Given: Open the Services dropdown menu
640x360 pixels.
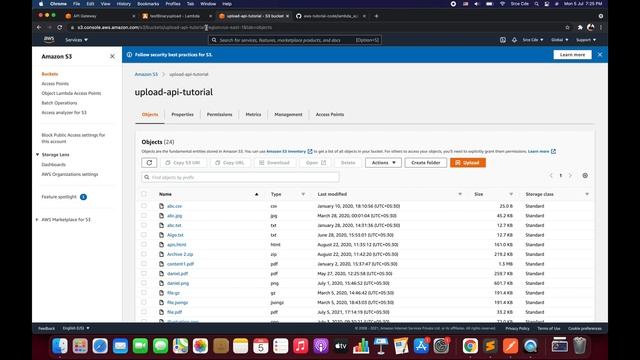Looking at the screenshot, I should pyautogui.click(x=76, y=40).
